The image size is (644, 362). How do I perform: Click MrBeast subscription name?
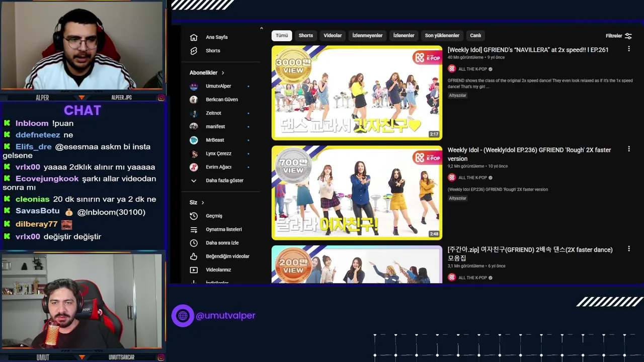215,140
